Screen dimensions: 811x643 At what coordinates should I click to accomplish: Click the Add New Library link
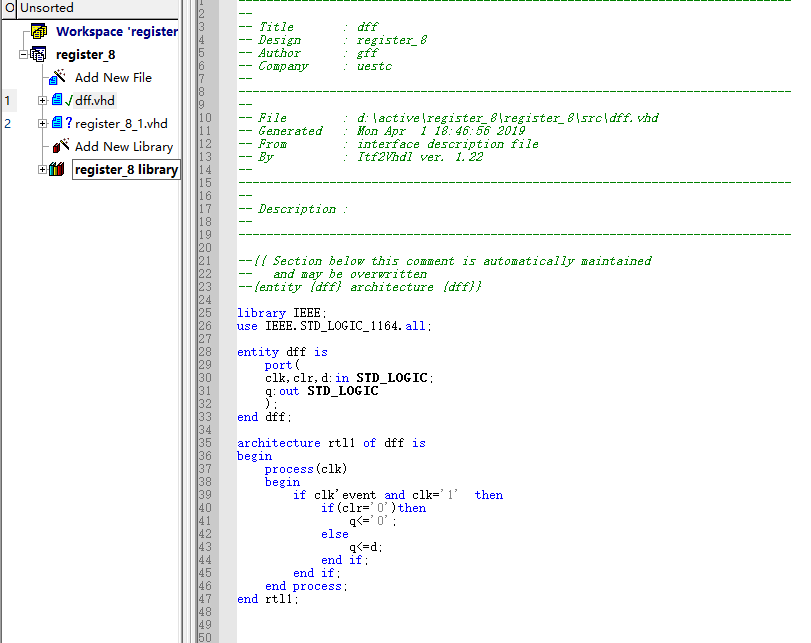pos(124,146)
